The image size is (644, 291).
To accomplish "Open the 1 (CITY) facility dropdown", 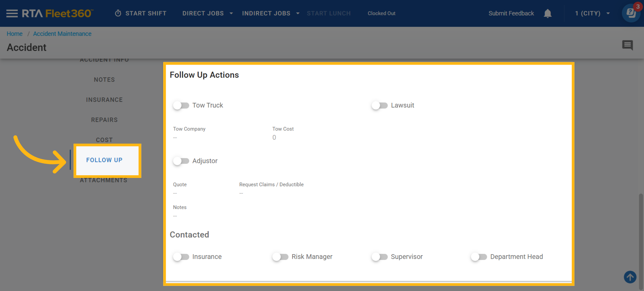I will pyautogui.click(x=592, y=13).
